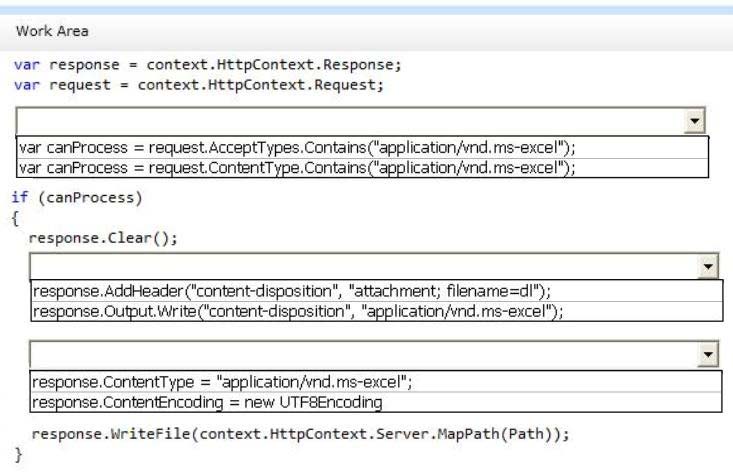This screenshot has height=474, width=733.
Task: Select response.ContentType = application/vnd.ms-excel option
Action: click(376, 382)
